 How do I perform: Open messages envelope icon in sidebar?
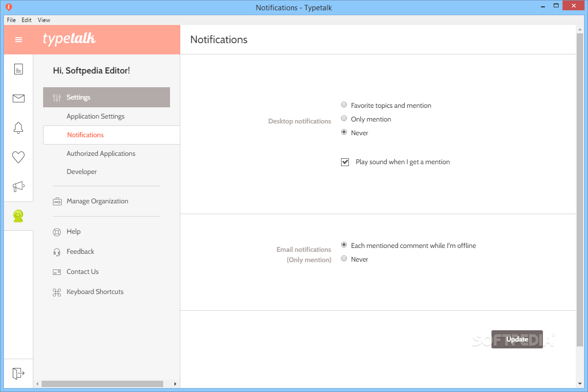coord(19,98)
